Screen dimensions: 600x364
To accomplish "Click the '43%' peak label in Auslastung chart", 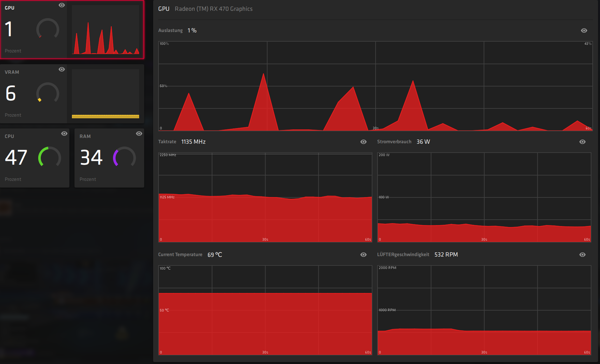I will click(x=588, y=44).
